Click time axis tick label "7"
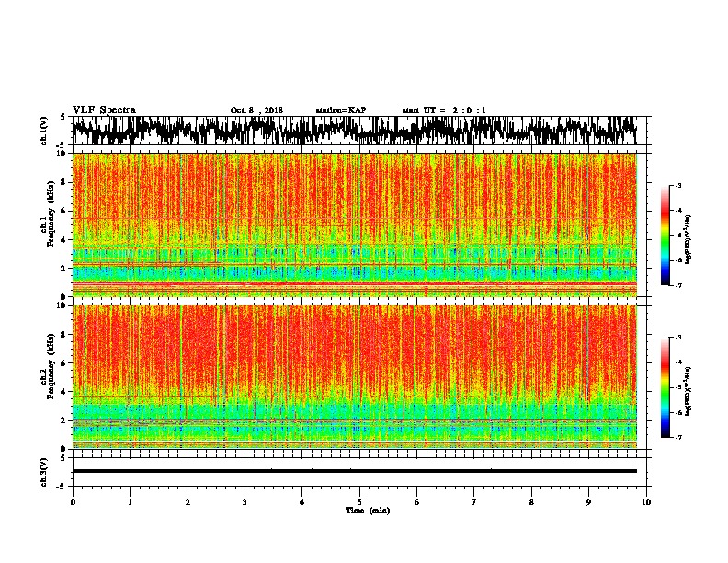 (x=474, y=502)
